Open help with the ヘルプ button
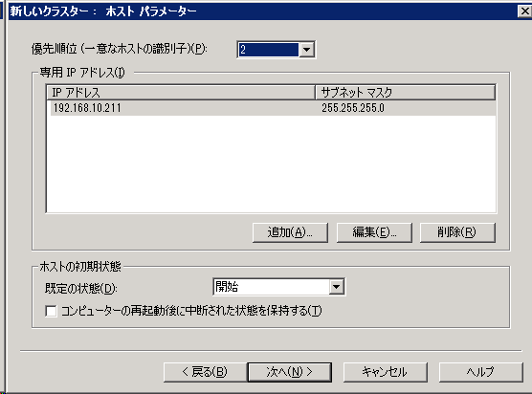The width and height of the screenshot is (532, 394). 480,372
